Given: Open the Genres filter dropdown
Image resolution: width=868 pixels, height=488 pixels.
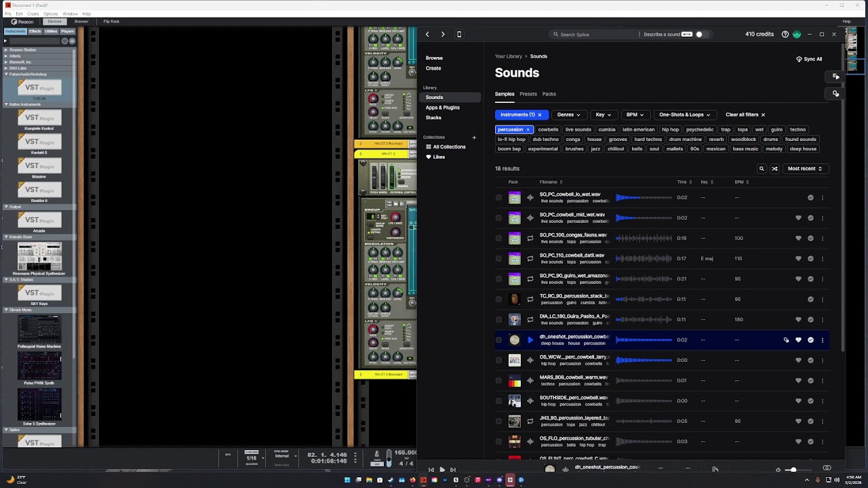Looking at the screenshot, I should pyautogui.click(x=568, y=115).
